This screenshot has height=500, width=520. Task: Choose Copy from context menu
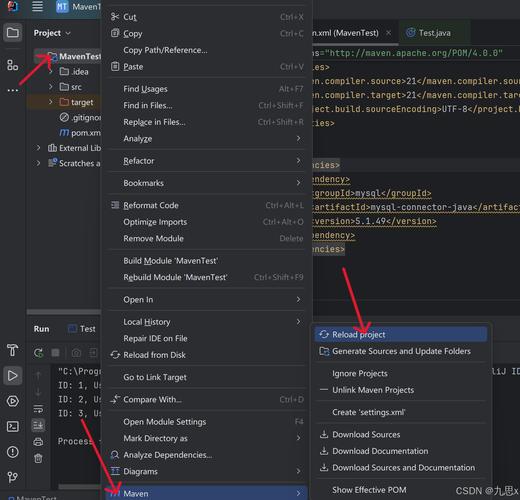pyautogui.click(x=207, y=33)
